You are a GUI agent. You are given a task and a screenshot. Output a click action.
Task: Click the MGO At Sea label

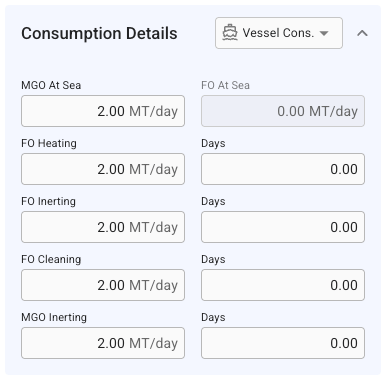tap(51, 85)
